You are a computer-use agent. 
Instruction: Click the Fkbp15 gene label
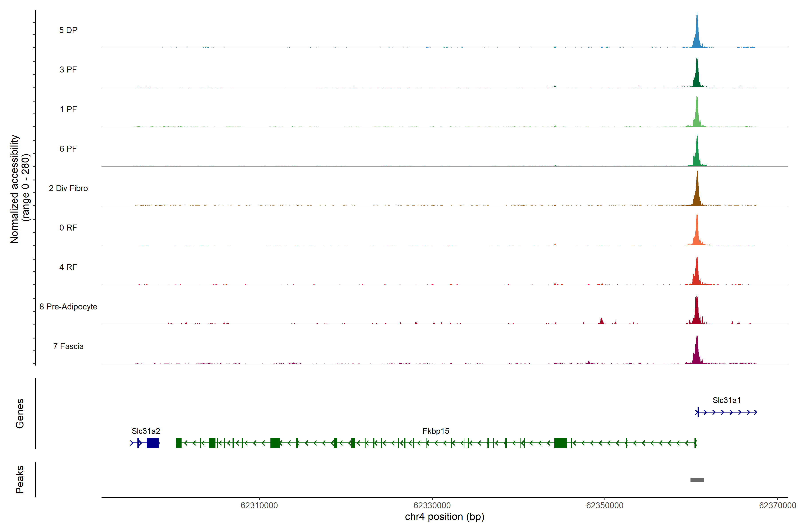[436, 431]
